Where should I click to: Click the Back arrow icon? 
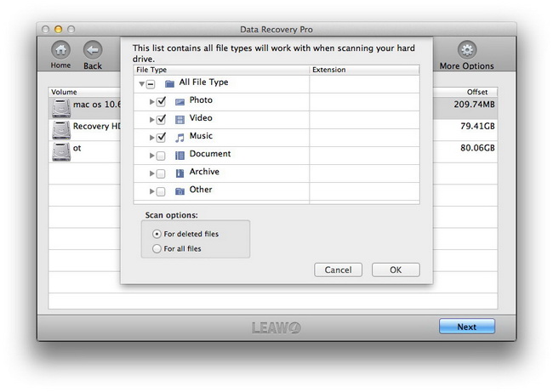[x=93, y=50]
